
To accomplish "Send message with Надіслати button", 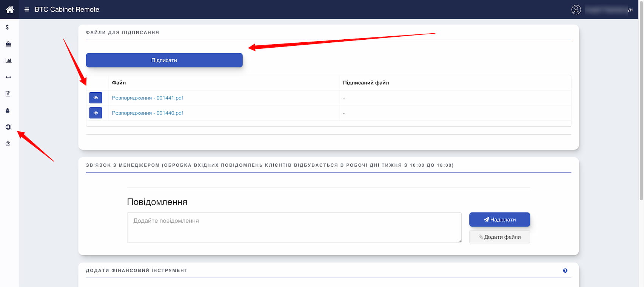I will [499, 220].
